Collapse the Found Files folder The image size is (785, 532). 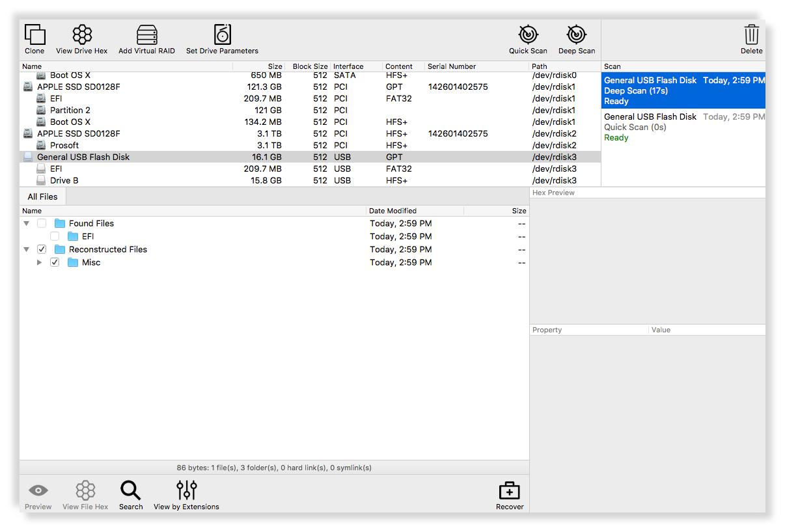click(27, 223)
